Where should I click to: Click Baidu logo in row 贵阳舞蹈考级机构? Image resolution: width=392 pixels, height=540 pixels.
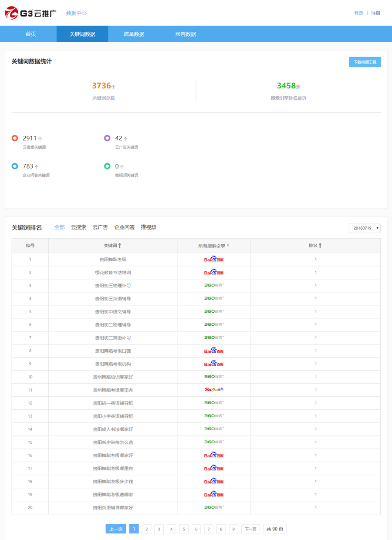tap(214, 364)
